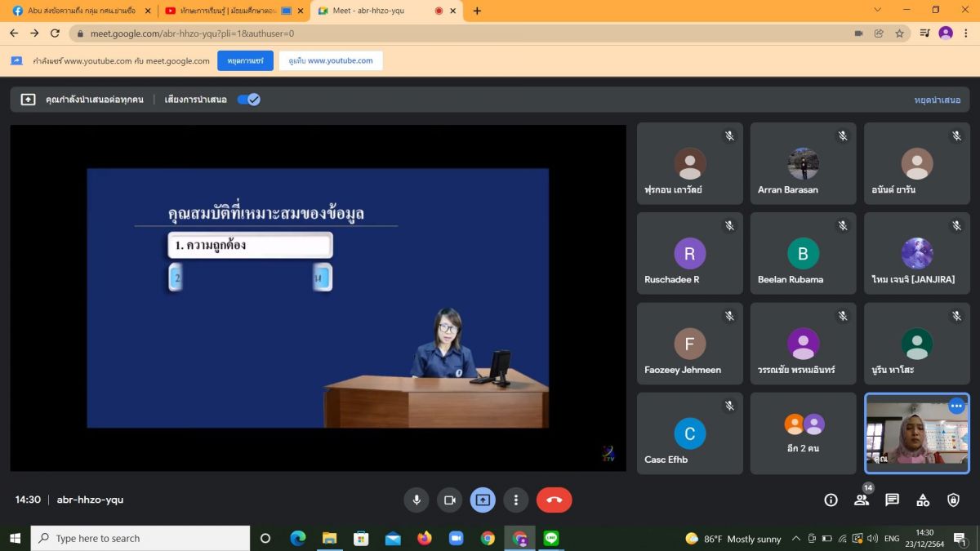Show the participants people list
980x551 pixels.
click(x=862, y=500)
